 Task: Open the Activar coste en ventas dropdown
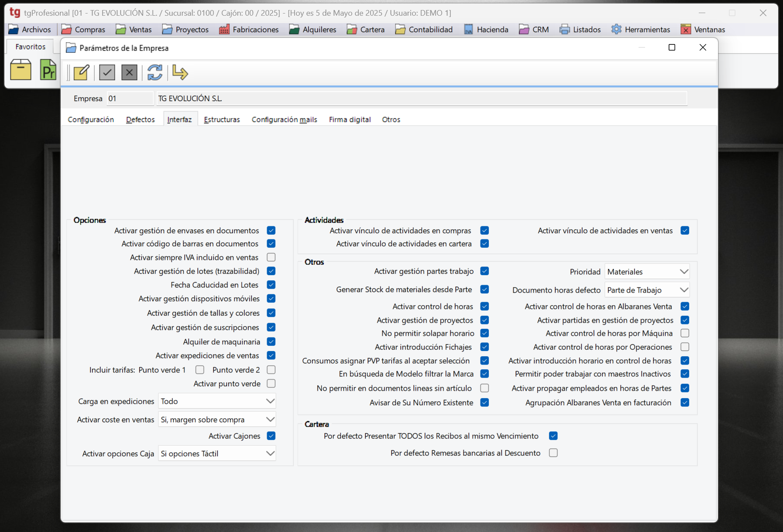click(217, 419)
